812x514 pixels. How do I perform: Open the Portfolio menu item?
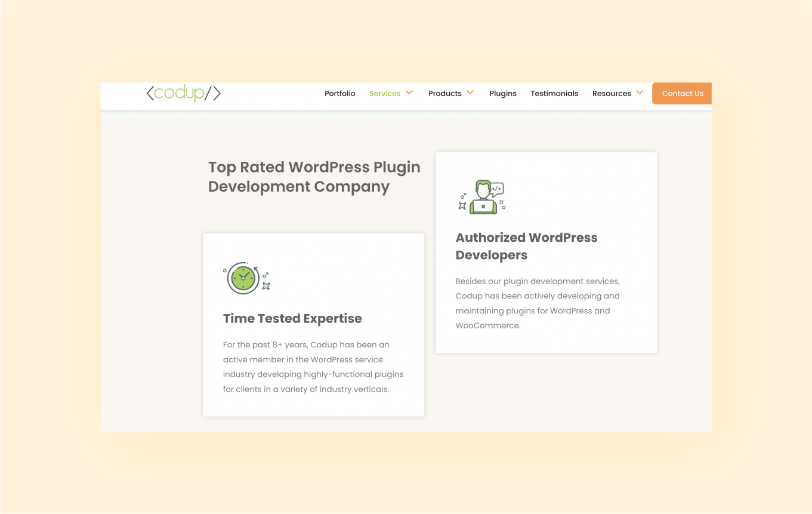[x=340, y=94]
